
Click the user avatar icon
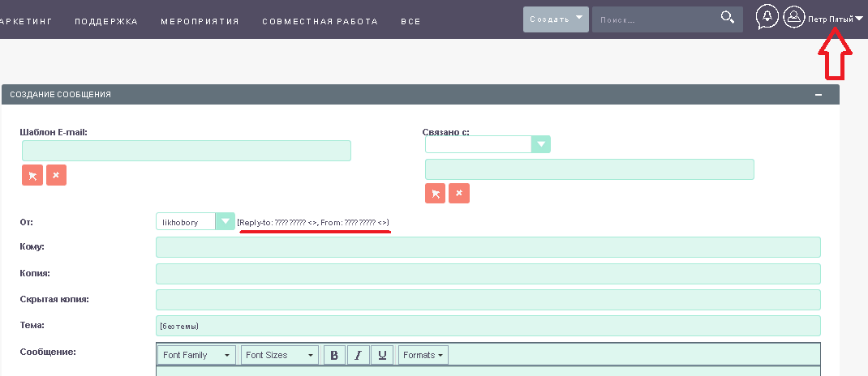[794, 16]
